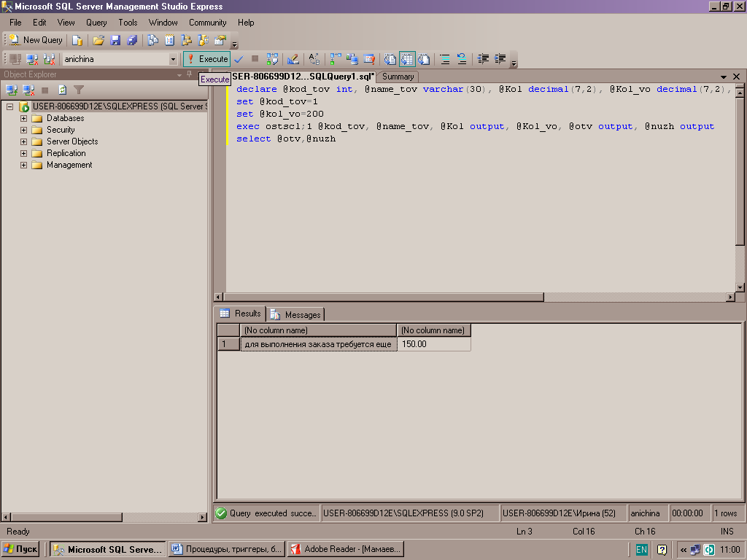Screen dimensions: 747x560
Task: Collapse the SQLEXPRESS server node
Action: pos(9,106)
